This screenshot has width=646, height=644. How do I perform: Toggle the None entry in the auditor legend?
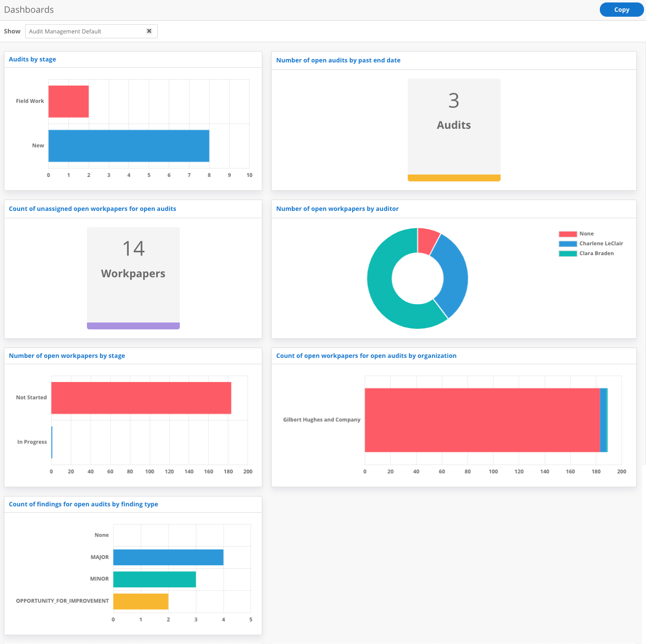point(586,234)
